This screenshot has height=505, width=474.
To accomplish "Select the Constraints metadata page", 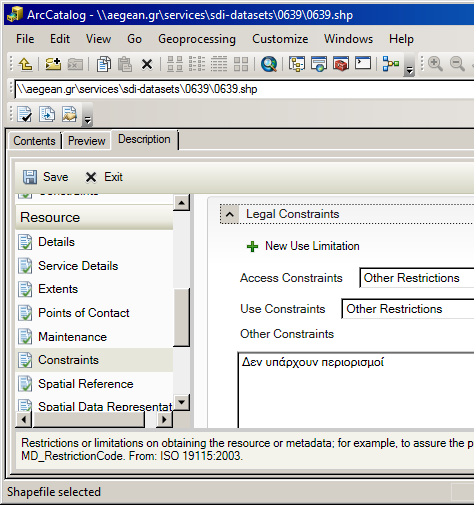I will click(94, 360).
